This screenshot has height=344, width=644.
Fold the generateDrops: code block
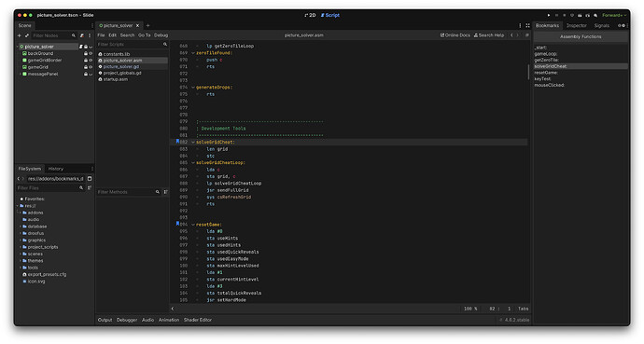pos(193,88)
